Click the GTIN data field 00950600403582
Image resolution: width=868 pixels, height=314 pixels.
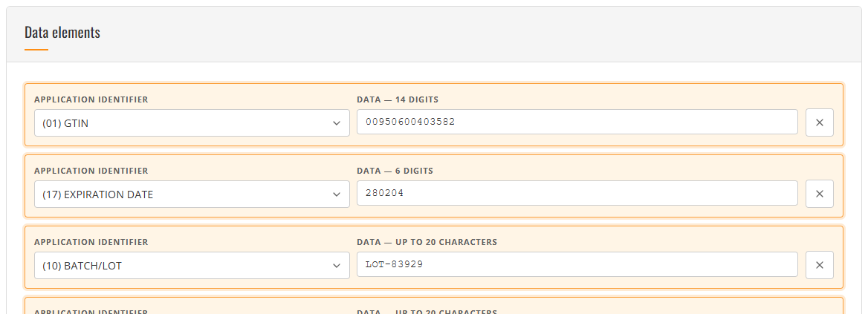coord(577,122)
